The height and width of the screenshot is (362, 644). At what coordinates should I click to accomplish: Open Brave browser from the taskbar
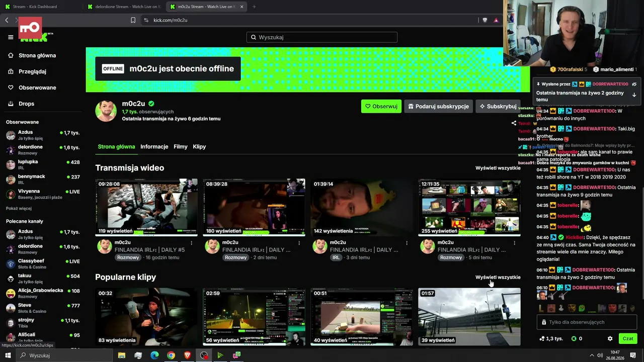click(187, 355)
